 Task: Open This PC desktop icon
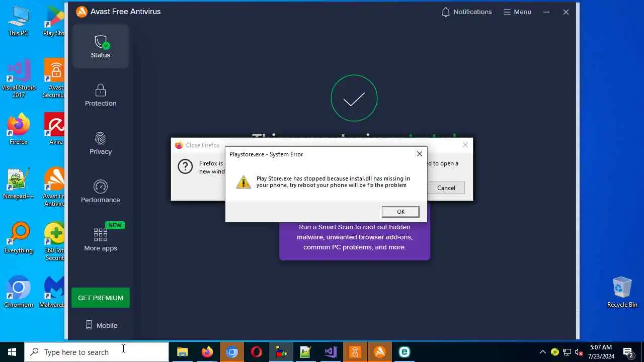[x=19, y=21]
